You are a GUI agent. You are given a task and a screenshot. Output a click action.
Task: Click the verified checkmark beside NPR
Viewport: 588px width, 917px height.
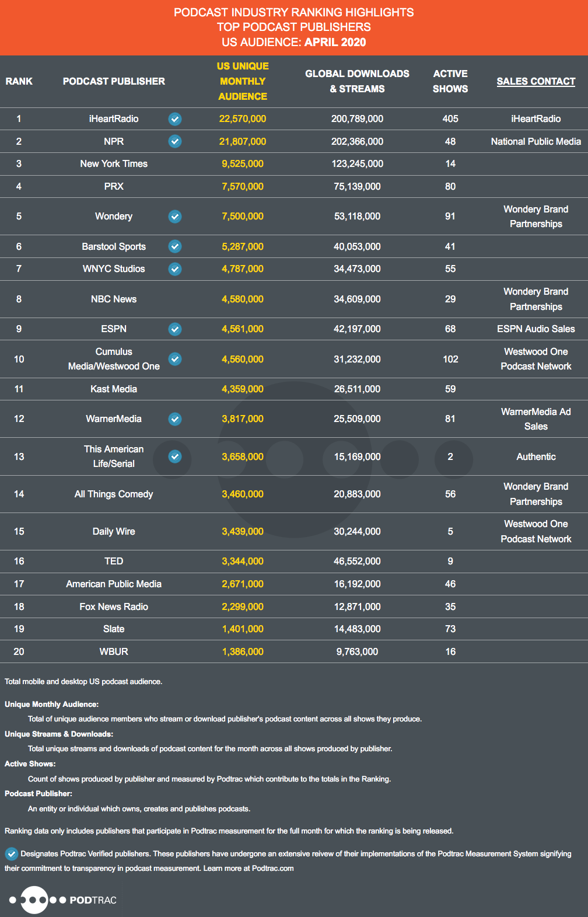point(175,141)
